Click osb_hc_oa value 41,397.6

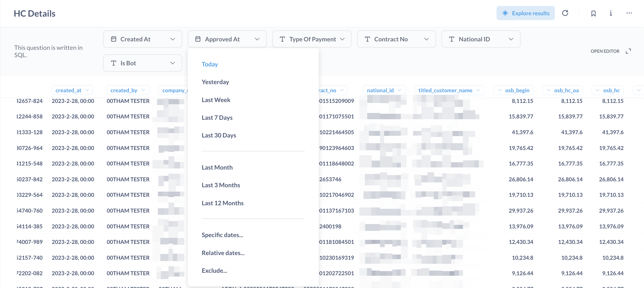tap(572, 132)
